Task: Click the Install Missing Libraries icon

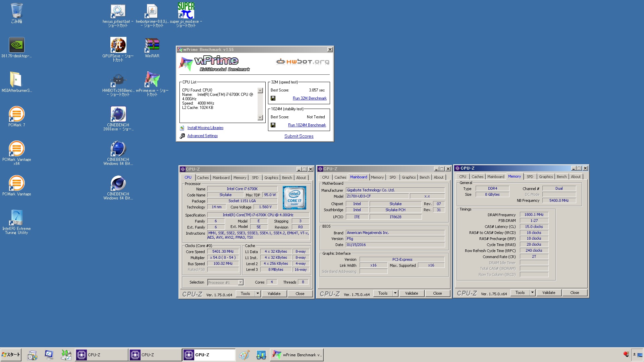Action: 182,128
